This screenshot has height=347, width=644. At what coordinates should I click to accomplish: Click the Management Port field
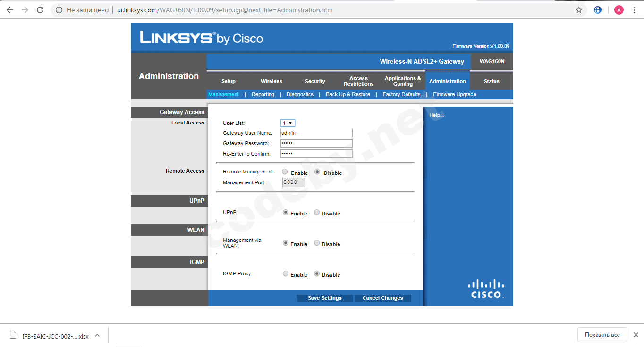(x=293, y=182)
